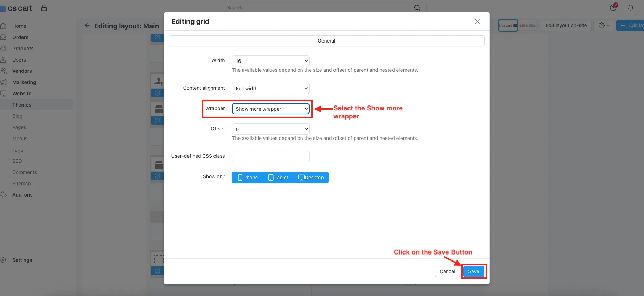Click the padlock icon beside cs cart
Viewport: 644px width, 296px height.
(x=44, y=7)
